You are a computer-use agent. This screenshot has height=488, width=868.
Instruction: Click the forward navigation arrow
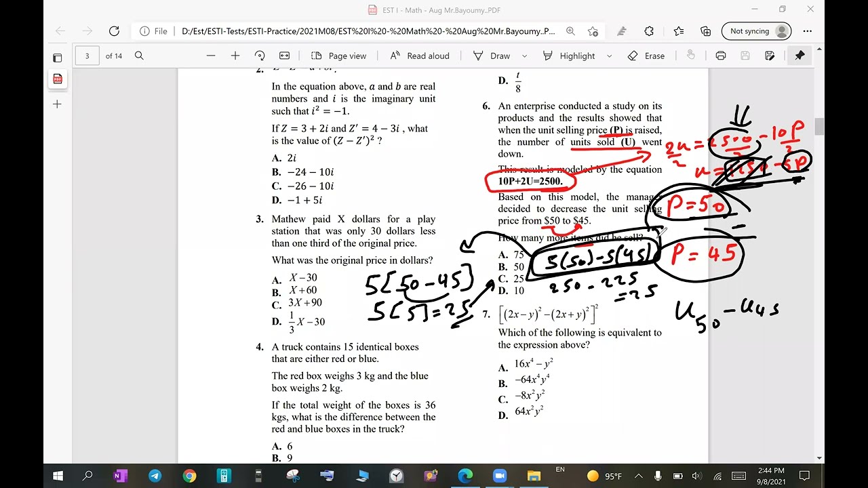(87, 31)
